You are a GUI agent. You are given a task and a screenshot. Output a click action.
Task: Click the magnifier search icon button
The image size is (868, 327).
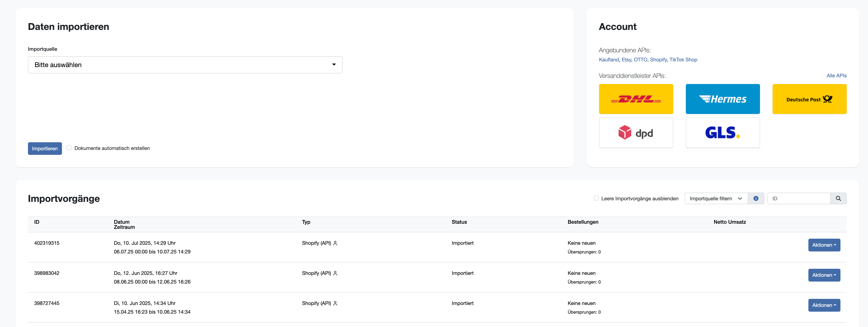[x=838, y=199]
